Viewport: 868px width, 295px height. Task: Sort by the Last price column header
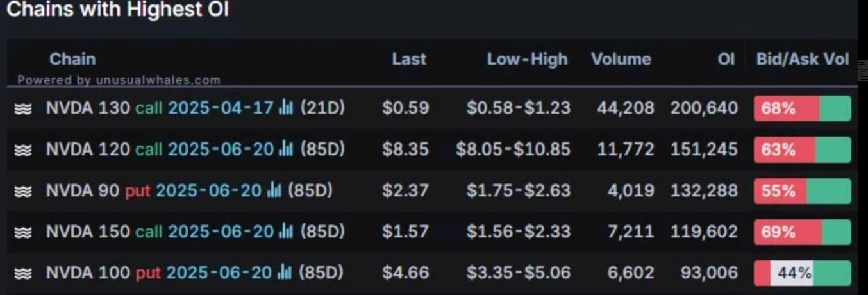coord(409,60)
